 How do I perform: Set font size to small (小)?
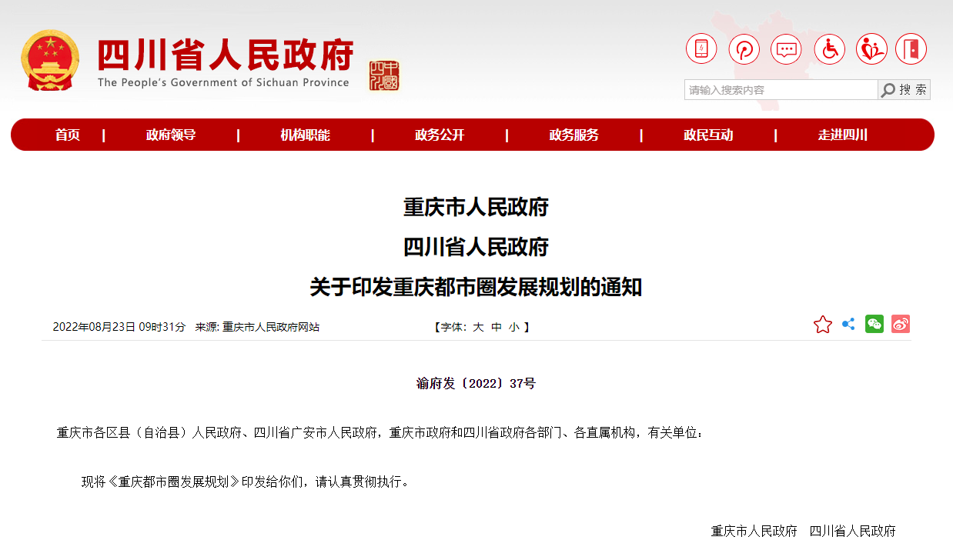pyautogui.click(x=513, y=327)
